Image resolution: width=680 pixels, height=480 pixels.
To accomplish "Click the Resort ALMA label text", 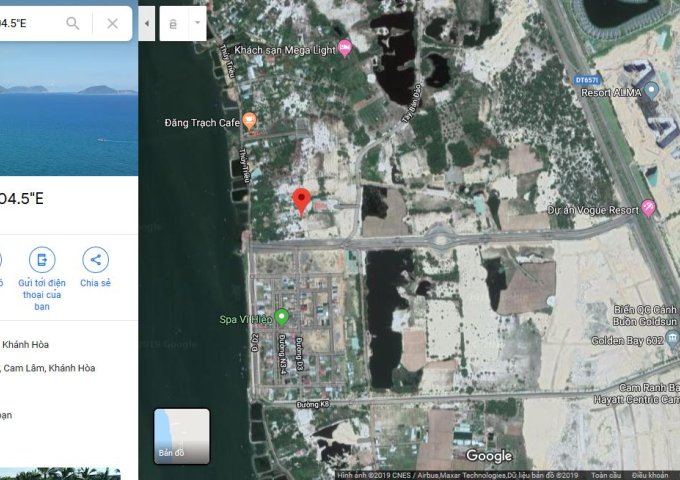I will 611,92.
